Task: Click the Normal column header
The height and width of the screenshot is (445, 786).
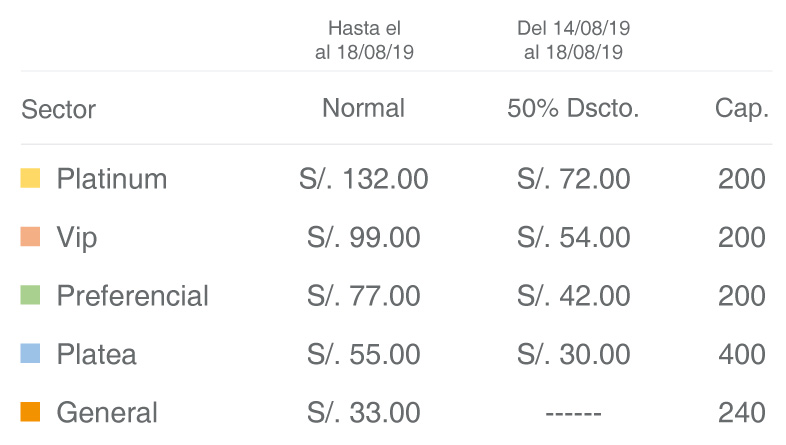Action: (363, 108)
